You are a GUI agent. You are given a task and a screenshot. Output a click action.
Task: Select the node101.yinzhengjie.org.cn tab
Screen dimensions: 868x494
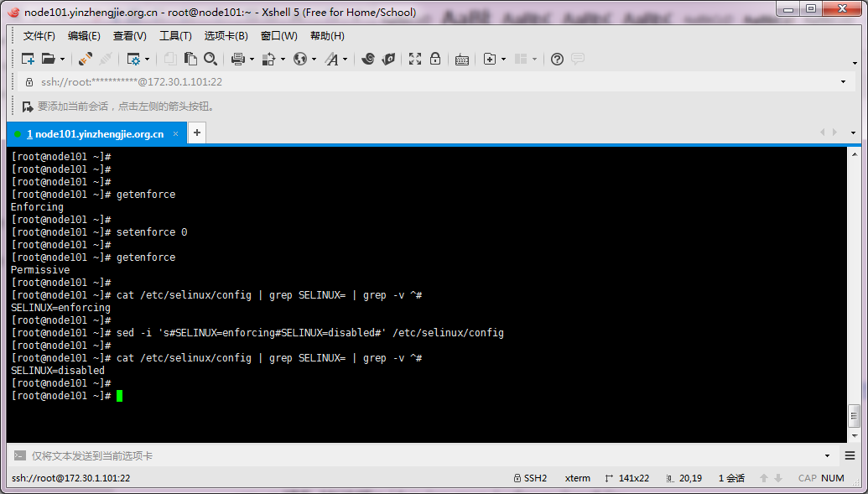pyautogui.click(x=95, y=134)
